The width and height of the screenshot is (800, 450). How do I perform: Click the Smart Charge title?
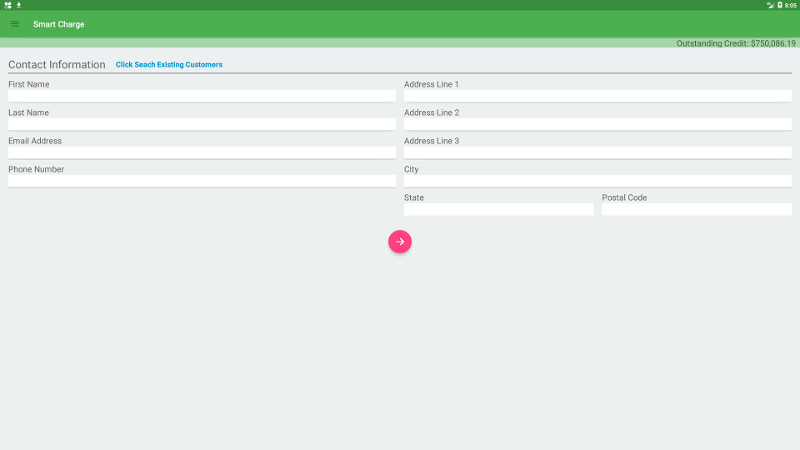tap(59, 24)
